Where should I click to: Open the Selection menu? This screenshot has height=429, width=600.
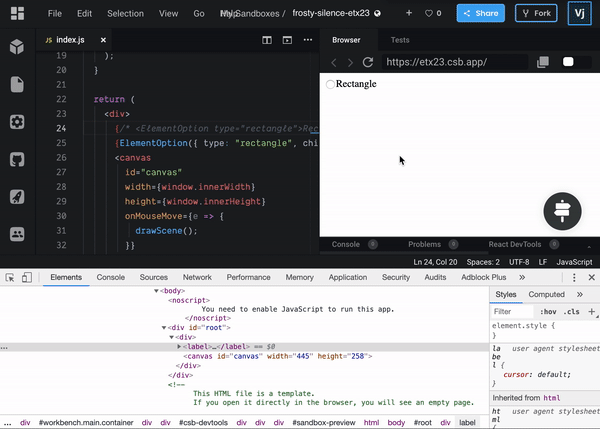click(125, 13)
